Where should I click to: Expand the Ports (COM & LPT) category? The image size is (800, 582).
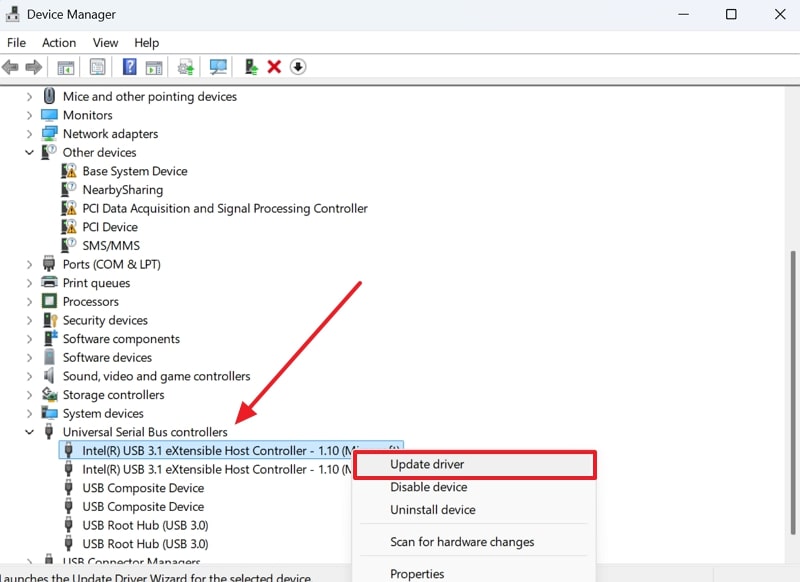click(x=29, y=263)
